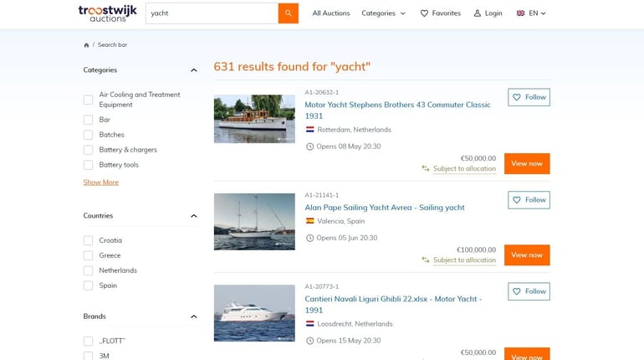
Task: Open the Login page
Action: click(488, 13)
